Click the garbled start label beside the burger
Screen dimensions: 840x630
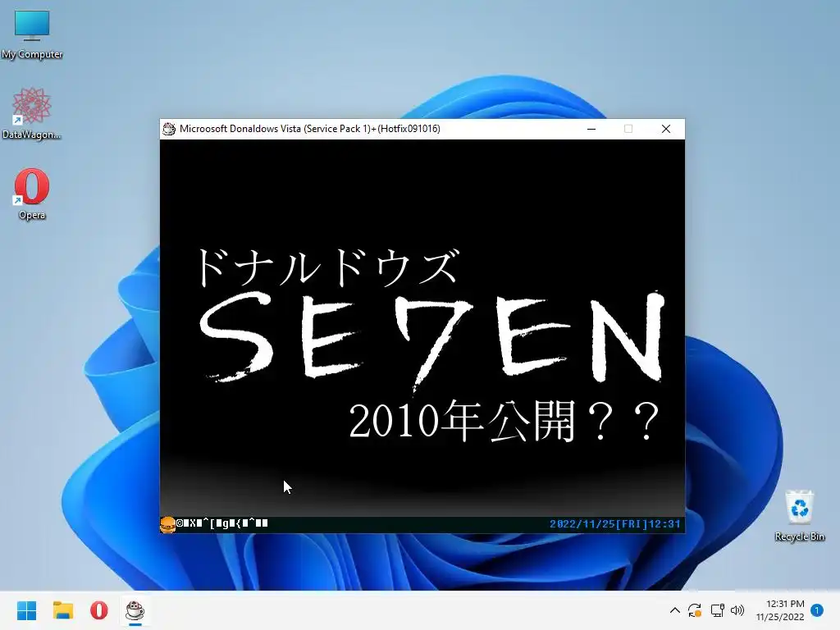coord(221,523)
